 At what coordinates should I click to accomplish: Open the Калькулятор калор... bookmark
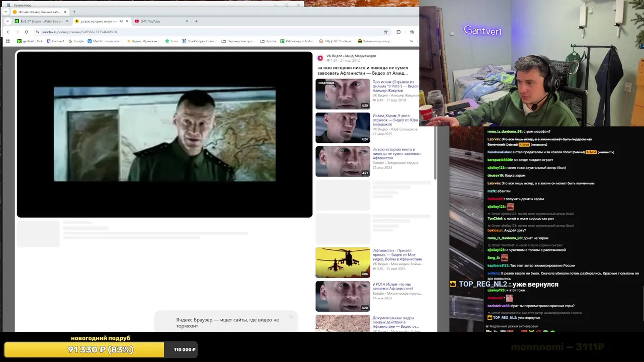point(374,41)
